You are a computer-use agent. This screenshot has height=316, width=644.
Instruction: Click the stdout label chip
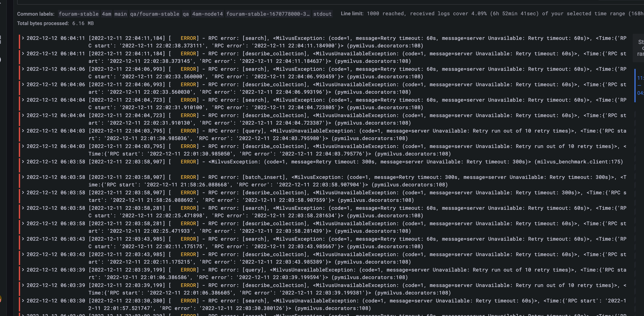click(x=322, y=14)
